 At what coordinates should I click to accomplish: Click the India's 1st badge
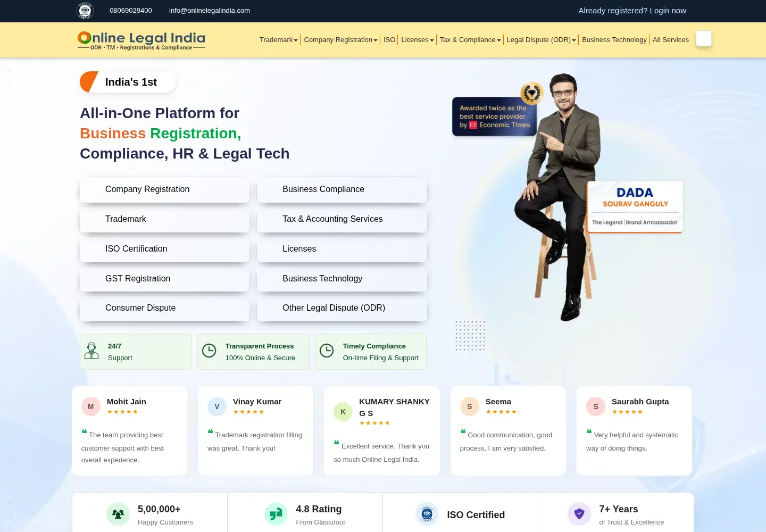pos(128,82)
